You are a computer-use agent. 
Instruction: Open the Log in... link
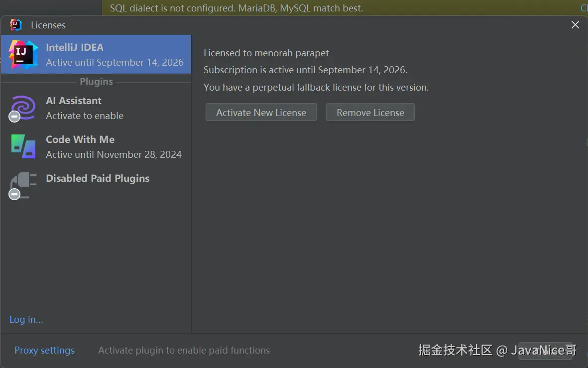coord(26,319)
